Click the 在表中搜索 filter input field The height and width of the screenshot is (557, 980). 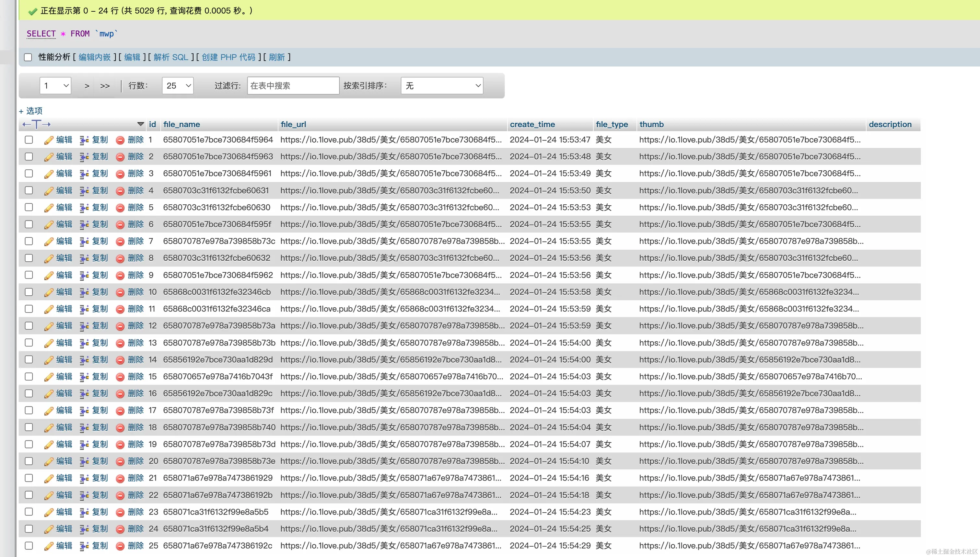tap(293, 86)
